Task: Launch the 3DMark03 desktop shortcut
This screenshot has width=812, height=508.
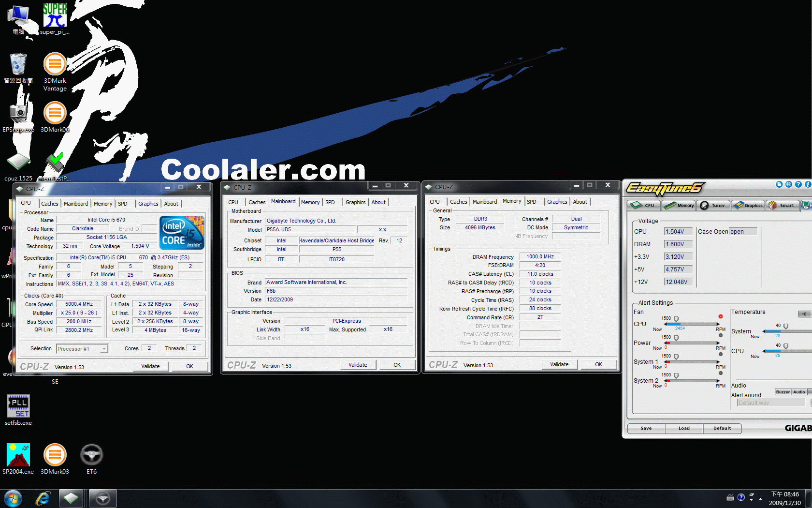Action: 55,459
